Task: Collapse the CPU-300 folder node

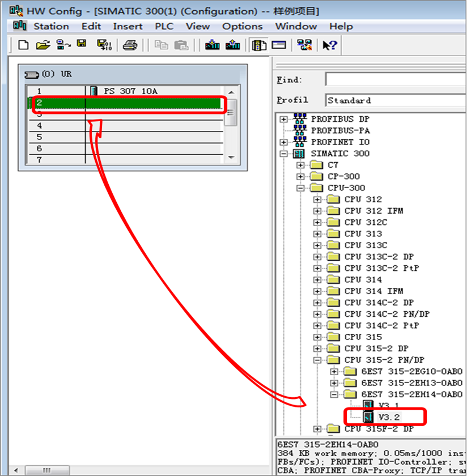Action: tap(300, 188)
